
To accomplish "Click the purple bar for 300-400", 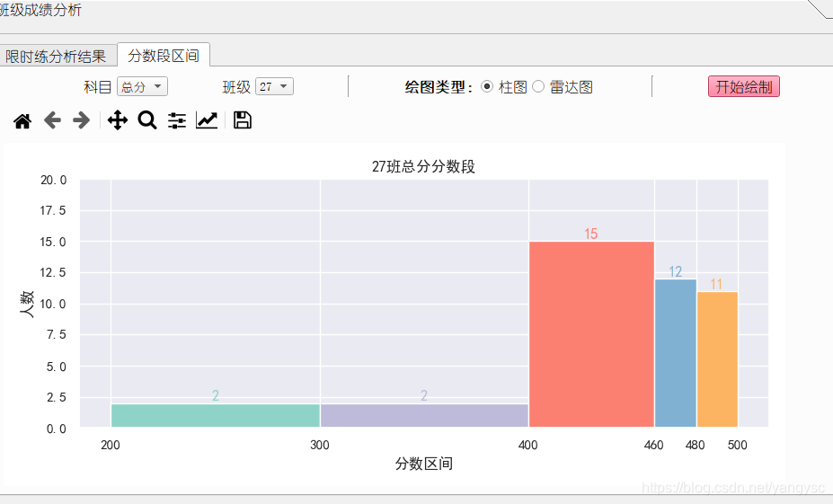I will (424, 415).
